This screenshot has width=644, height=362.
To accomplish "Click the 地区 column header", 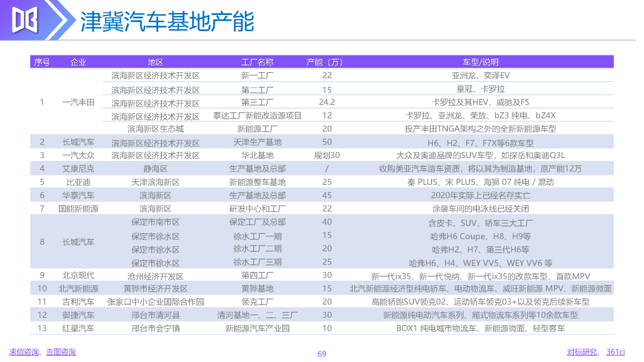I will click(x=155, y=62).
